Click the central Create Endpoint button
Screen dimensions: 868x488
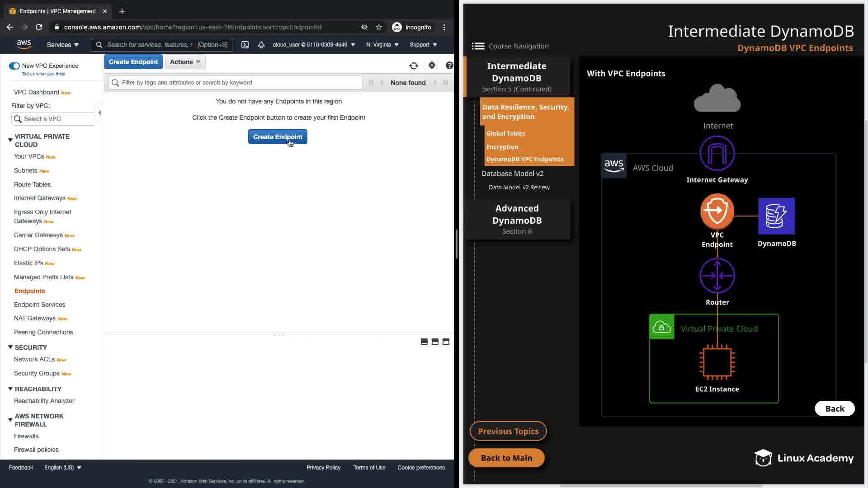[x=277, y=137]
